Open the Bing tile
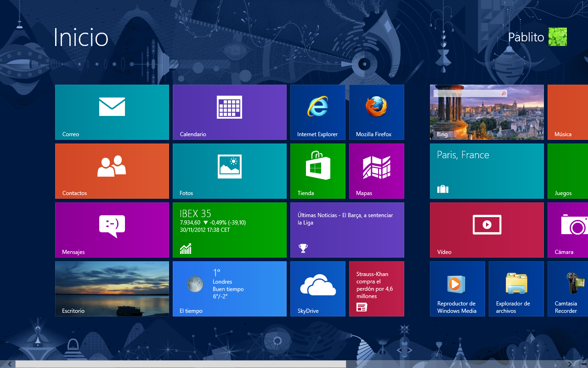The width and height of the screenshot is (588, 368). click(487, 112)
